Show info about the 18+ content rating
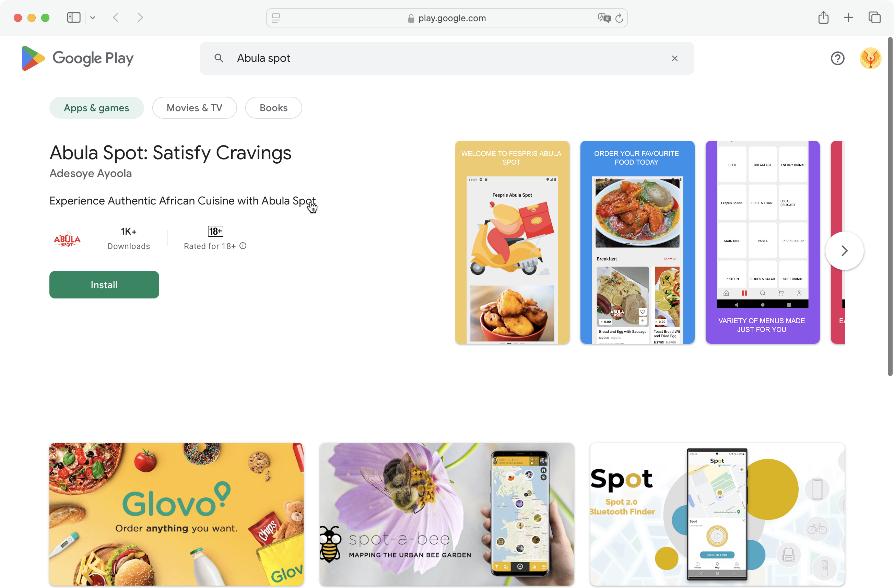 [243, 246]
